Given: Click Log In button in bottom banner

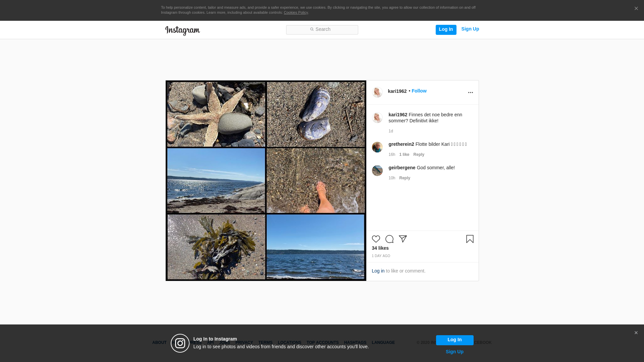Looking at the screenshot, I should (454, 340).
